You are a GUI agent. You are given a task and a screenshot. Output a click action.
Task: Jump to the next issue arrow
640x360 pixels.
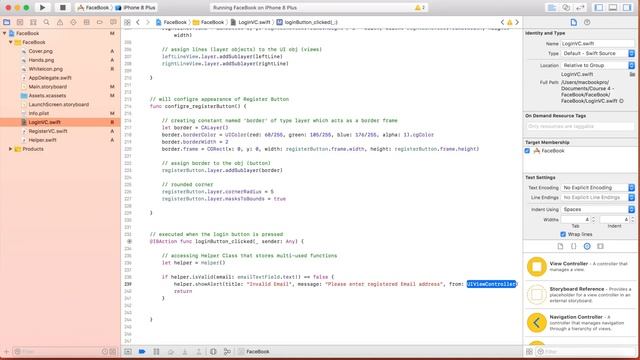tap(517, 22)
